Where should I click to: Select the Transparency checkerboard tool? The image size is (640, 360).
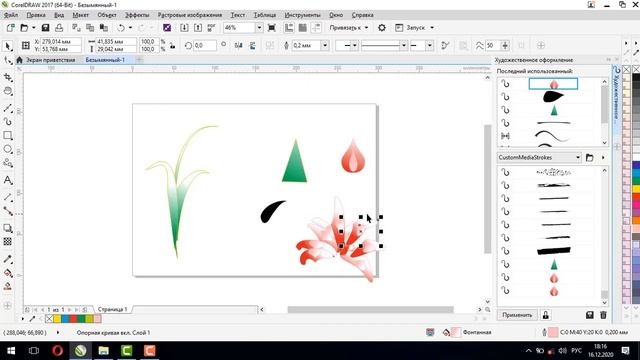[8, 242]
